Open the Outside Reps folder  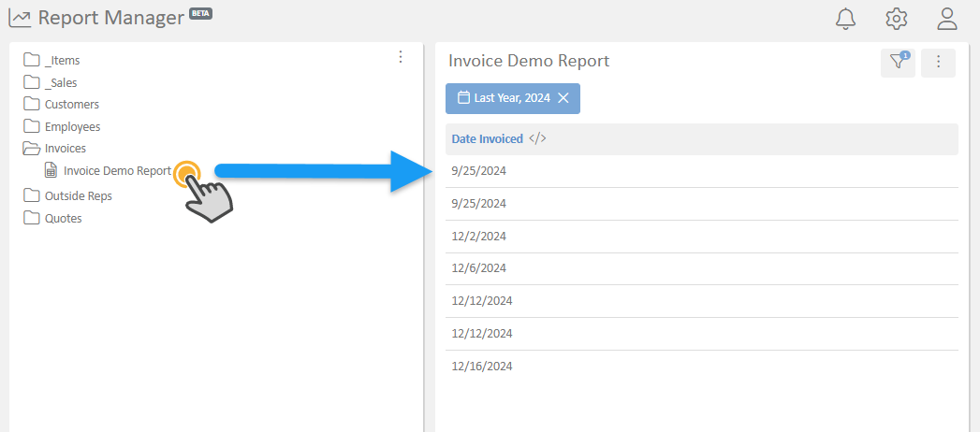pyautogui.click(x=78, y=195)
